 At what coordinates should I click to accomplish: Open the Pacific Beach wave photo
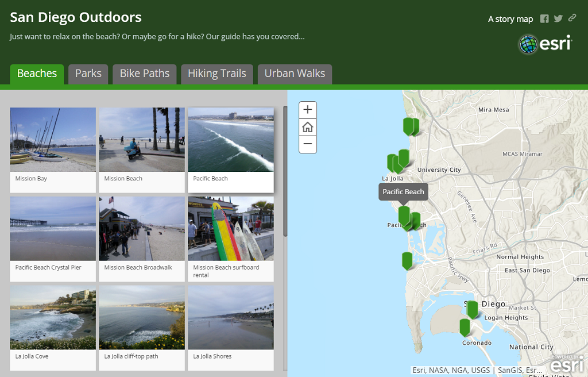pos(231,140)
